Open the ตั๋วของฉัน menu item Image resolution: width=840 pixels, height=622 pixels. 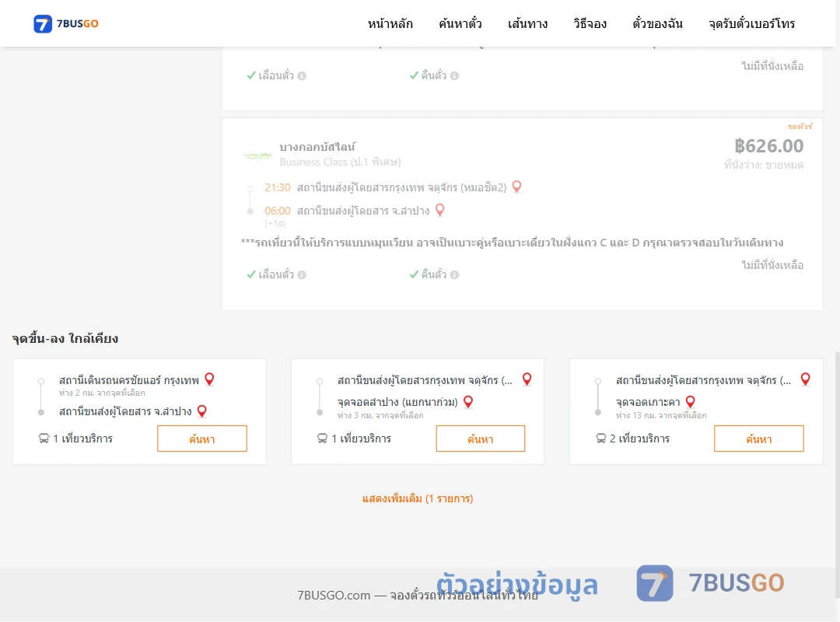tap(657, 23)
